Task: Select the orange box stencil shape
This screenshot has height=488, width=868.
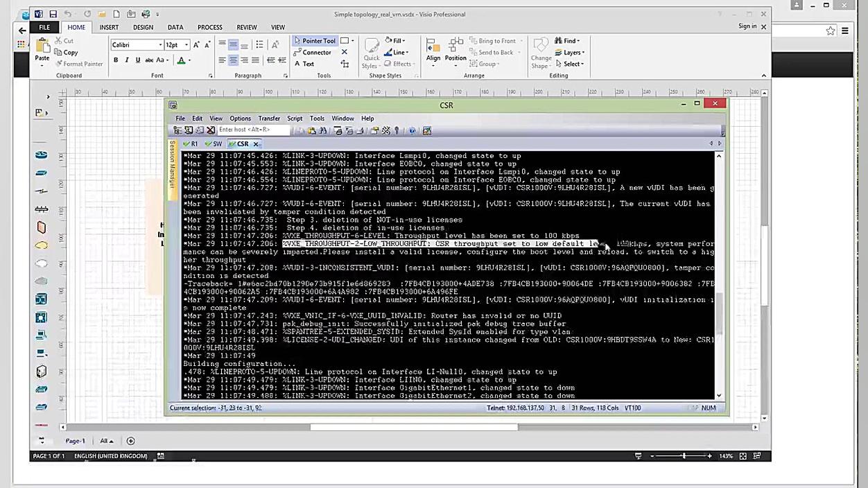Action: pyautogui.click(x=41, y=227)
